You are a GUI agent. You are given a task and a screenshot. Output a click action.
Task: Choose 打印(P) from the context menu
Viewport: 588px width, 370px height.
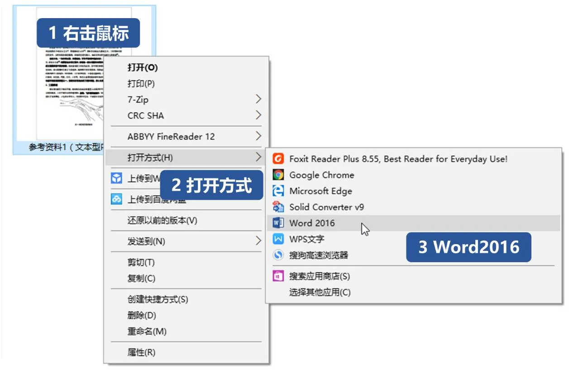click(186, 84)
